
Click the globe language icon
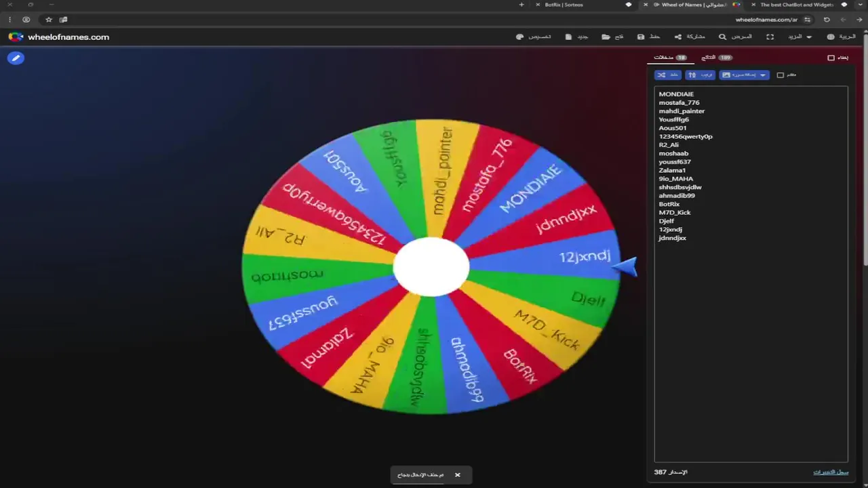click(x=831, y=37)
